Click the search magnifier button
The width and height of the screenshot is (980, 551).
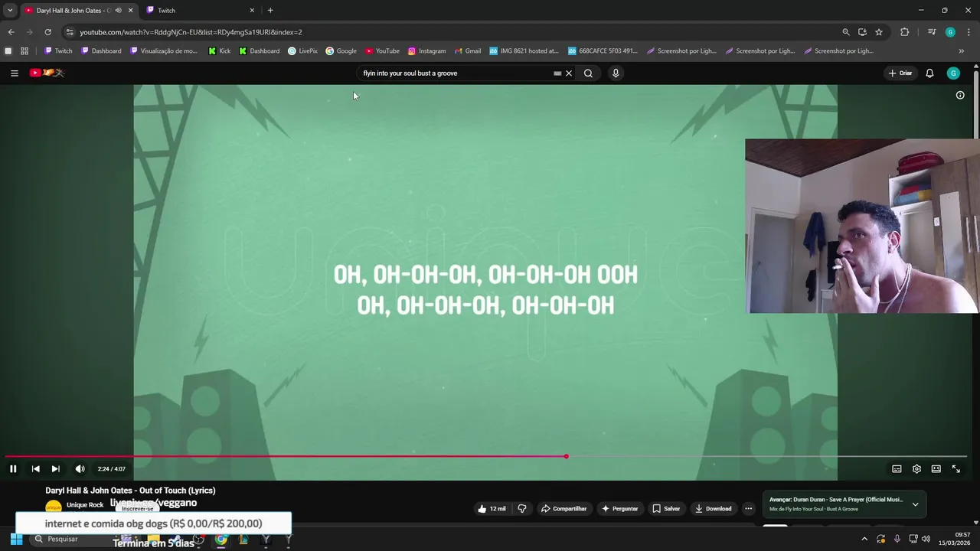pos(588,73)
